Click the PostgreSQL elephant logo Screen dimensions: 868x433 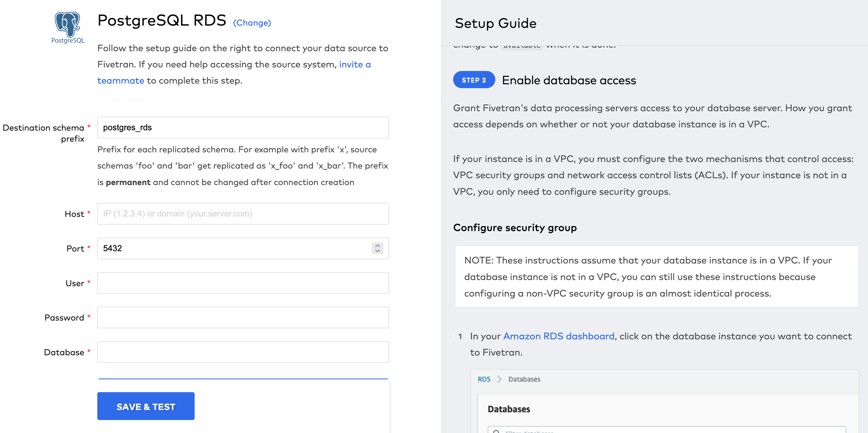(68, 27)
